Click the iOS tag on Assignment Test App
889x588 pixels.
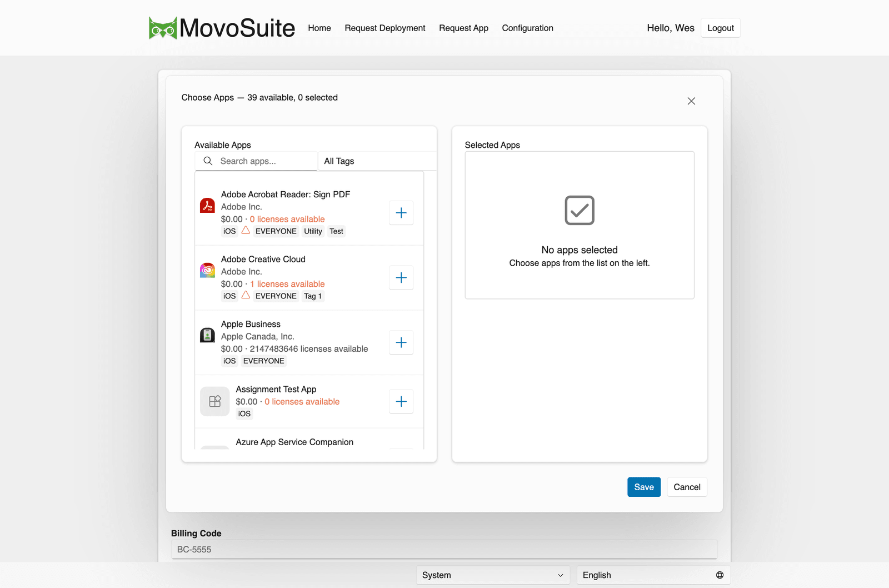tap(244, 413)
